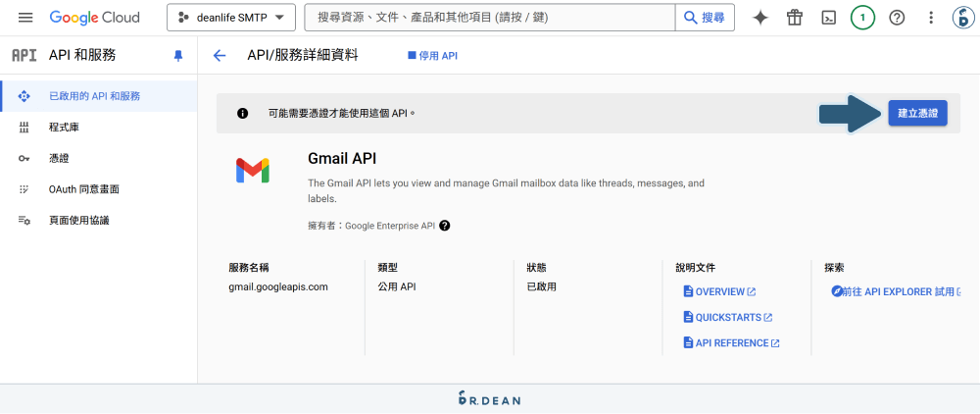This screenshot has width=980, height=414.
Task: Open 前往 API EXPLORER 試用 link
Action: (896, 291)
